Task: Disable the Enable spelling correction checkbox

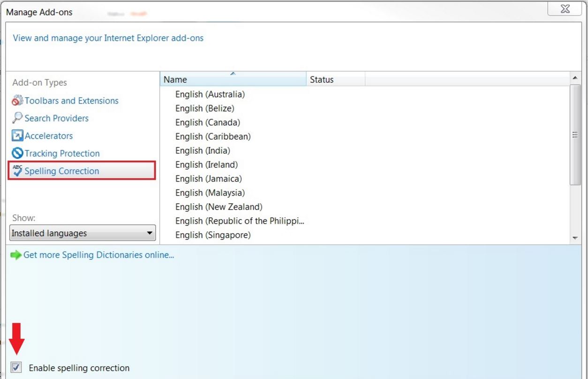Action: pos(15,368)
